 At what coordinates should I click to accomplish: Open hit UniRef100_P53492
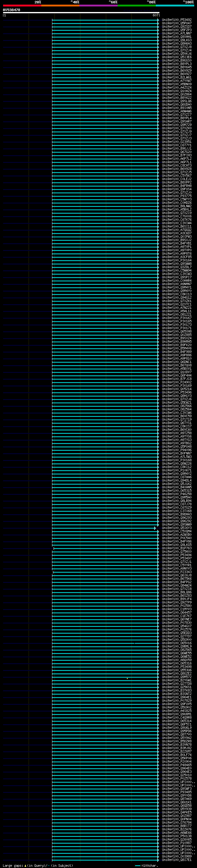(x=177, y=20)
